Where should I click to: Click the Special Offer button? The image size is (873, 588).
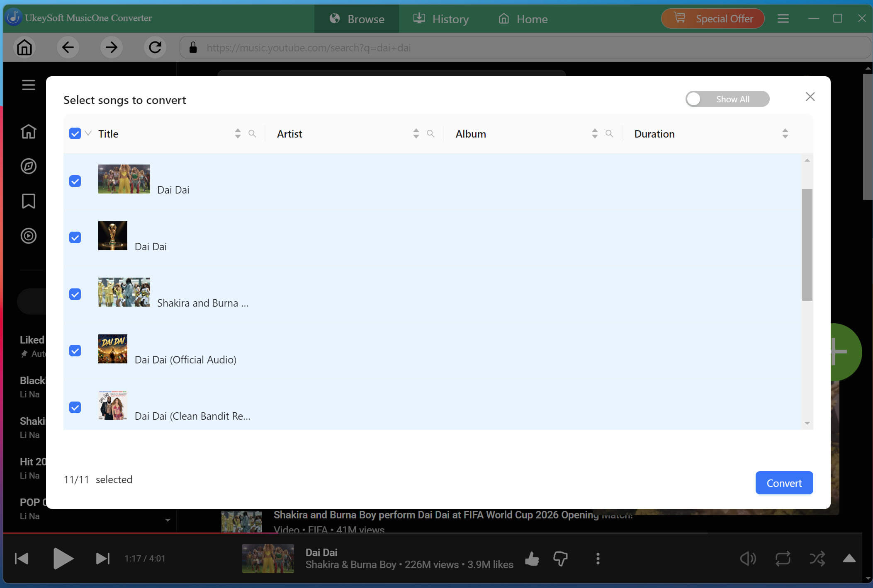click(713, 19)
